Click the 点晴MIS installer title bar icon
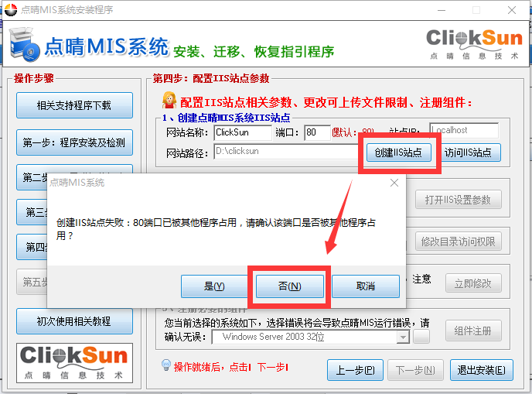Screen dimensions: 532x394 click(x=10, y=9)
